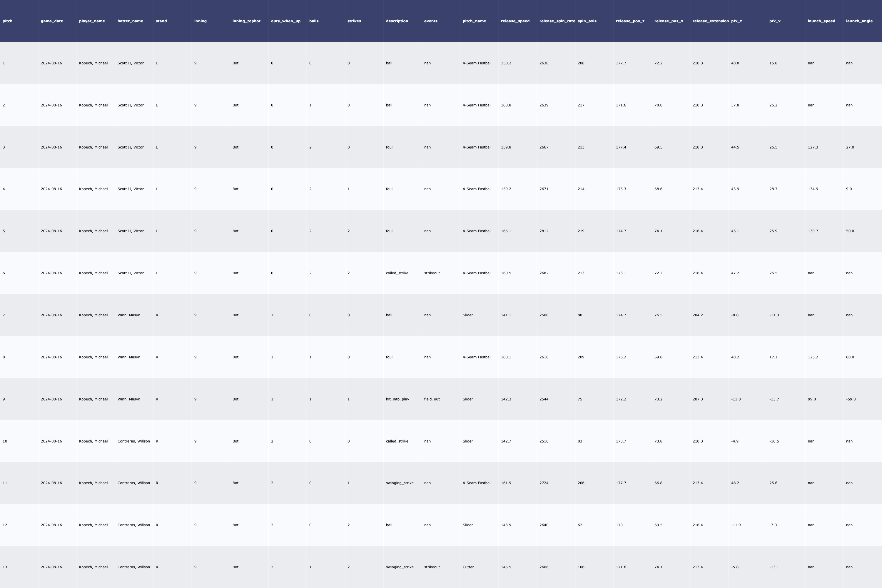
Task: Click the spin_axis column header
Action: (587, 21)
